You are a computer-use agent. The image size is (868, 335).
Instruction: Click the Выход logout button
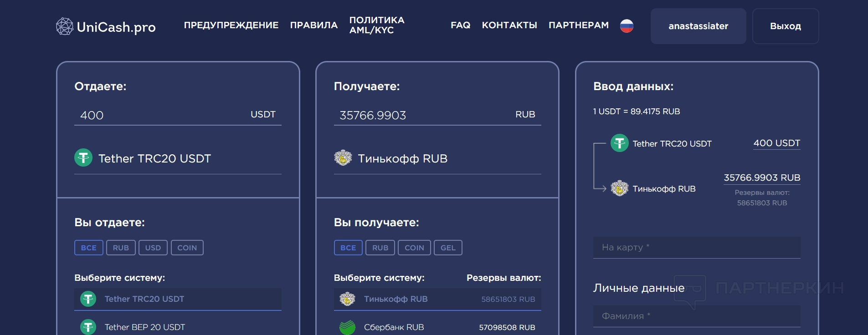tap(786, 26)
